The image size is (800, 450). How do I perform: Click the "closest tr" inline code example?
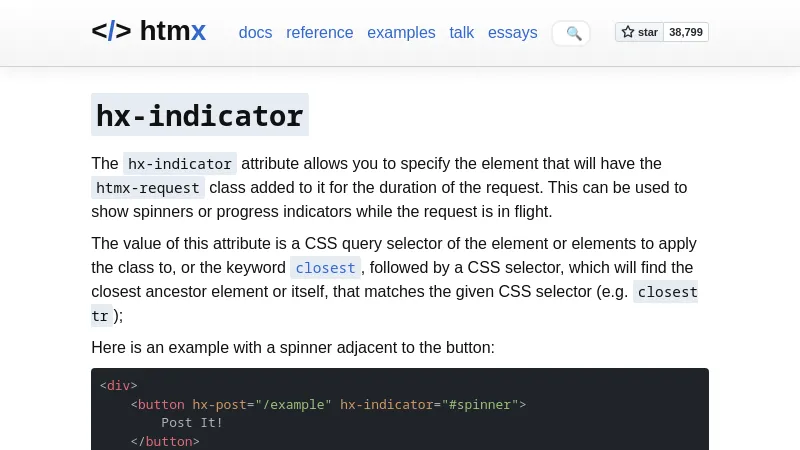tap(666, 292)
